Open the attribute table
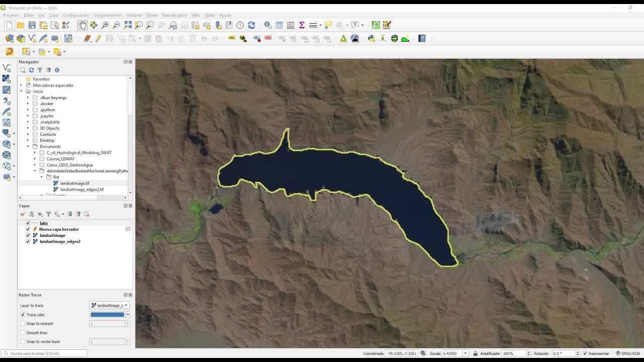Viewport: 644px width, 362px height. (279, 25)
